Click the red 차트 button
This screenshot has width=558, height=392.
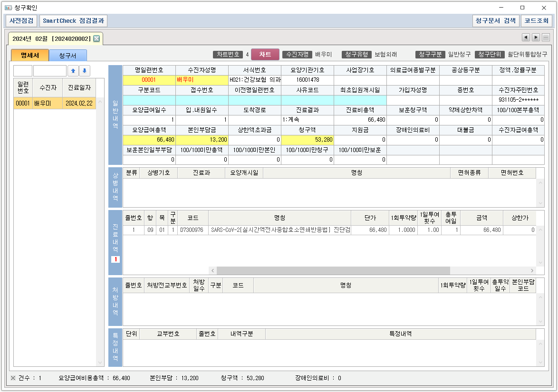point(265,55)
